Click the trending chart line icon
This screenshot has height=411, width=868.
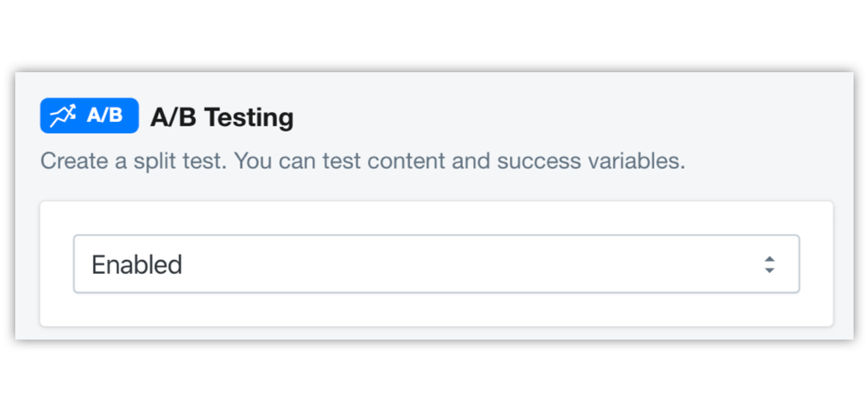[62, 116]
